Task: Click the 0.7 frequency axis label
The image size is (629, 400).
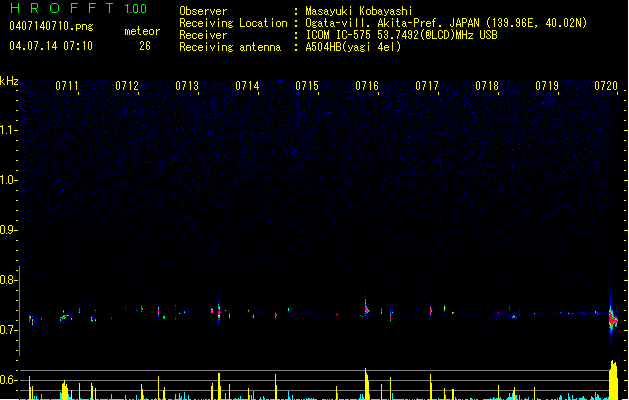Action: [8, 330]
